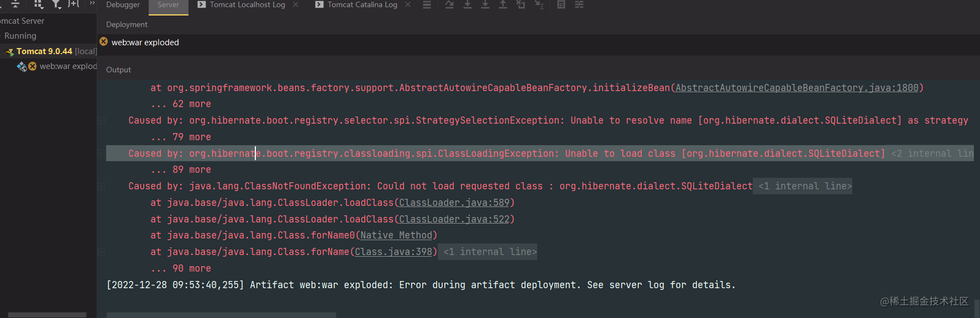Viewport: 980px width, 318px height.
Task: Toggle fold marker on Class.forName line
Action: (102, 252)
